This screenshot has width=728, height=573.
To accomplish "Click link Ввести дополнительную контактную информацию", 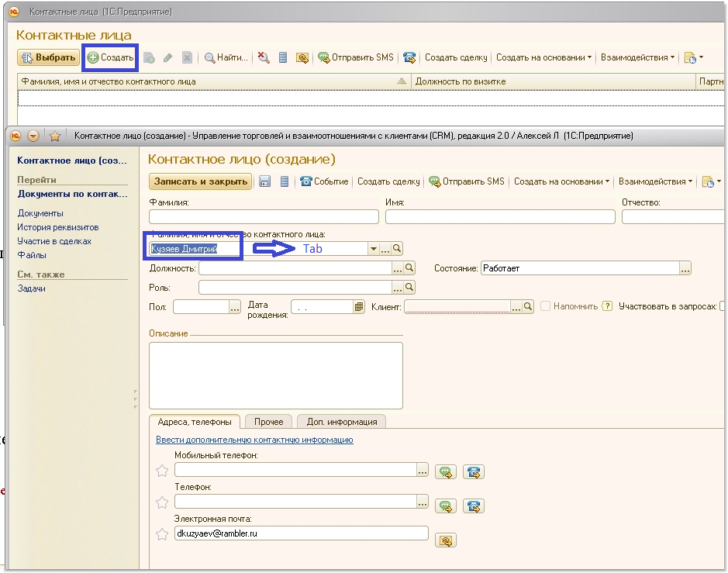I will [x=254, y=440].
